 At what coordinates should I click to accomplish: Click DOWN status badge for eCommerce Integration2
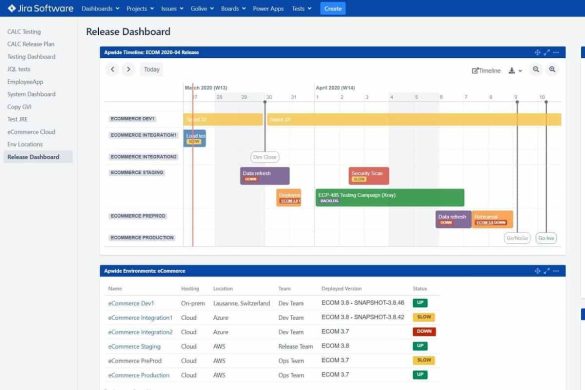(424, 331)
